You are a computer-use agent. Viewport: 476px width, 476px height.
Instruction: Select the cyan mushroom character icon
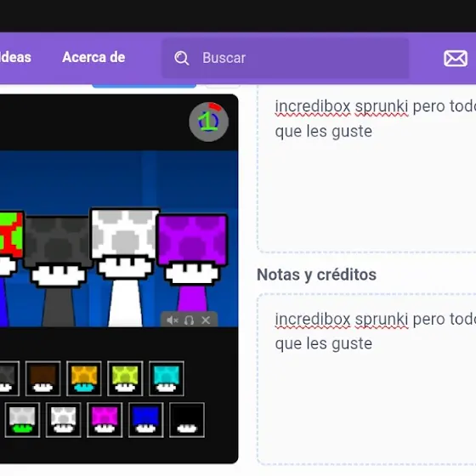(167, 378)
